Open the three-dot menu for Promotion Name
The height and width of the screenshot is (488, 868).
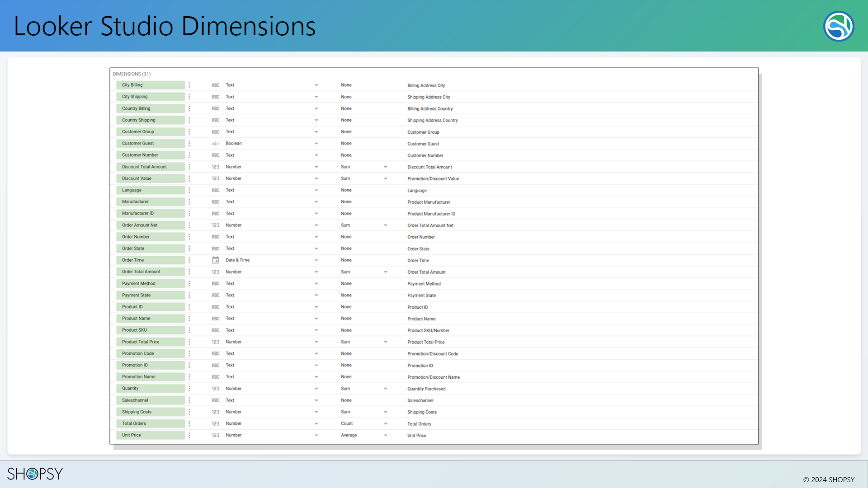(189, 377)
